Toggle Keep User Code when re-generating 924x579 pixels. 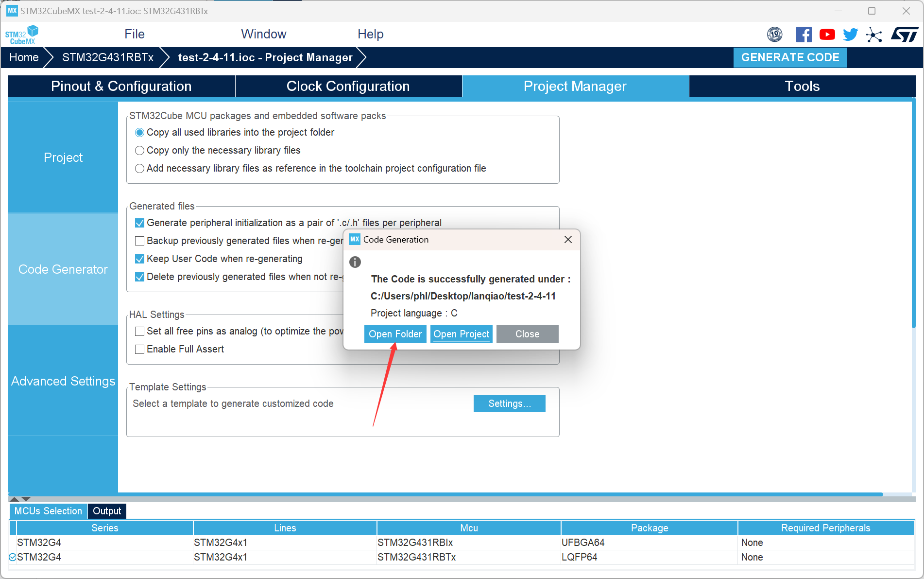pos(139,259)
